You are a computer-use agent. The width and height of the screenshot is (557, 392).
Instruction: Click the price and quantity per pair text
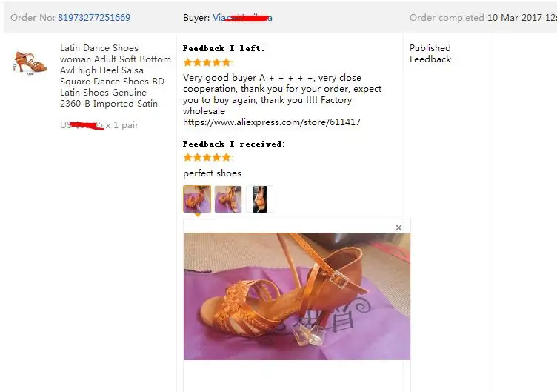pos(99,125)
